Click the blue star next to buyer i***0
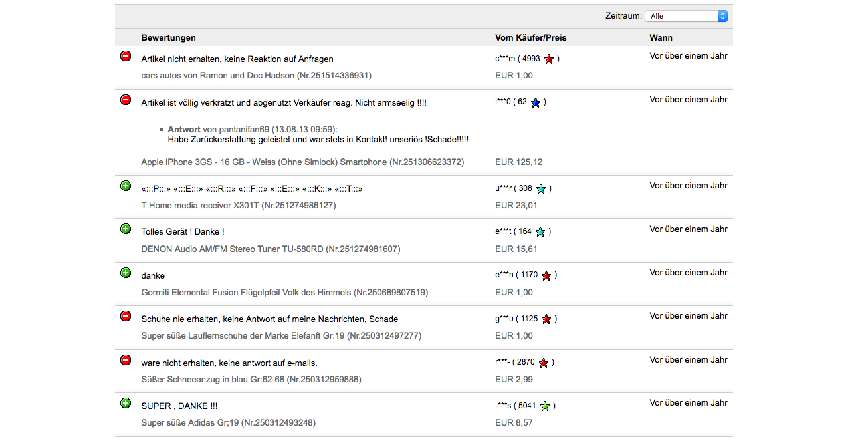Screen dimensions: 868x439 coord(536,103)
